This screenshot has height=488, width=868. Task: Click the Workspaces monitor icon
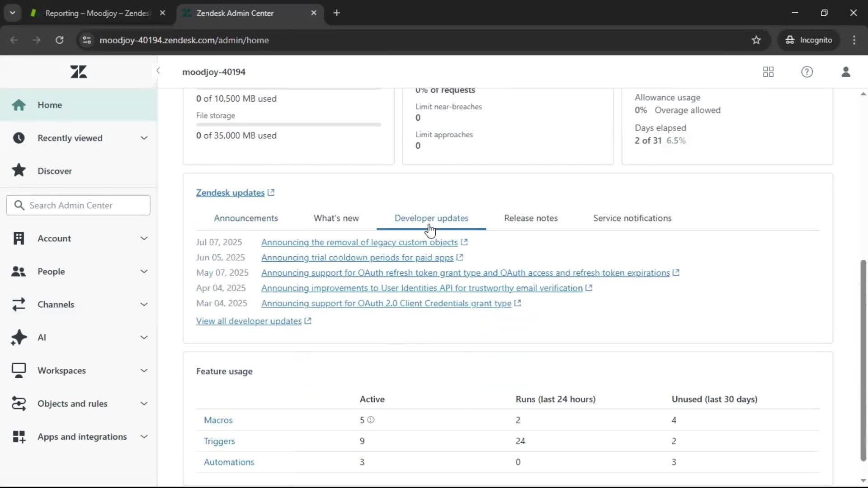click(x=19, y=371)
